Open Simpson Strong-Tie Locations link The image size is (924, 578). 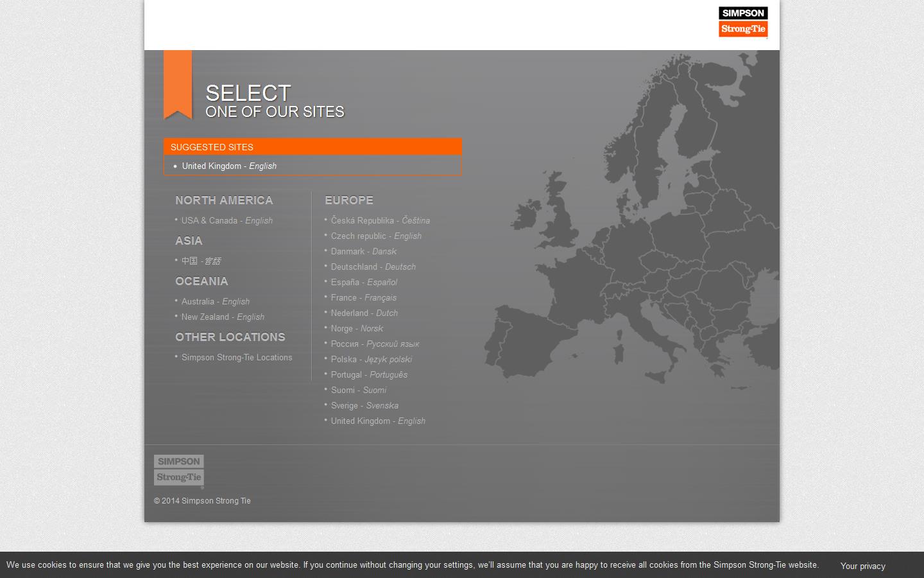[236, 358]
